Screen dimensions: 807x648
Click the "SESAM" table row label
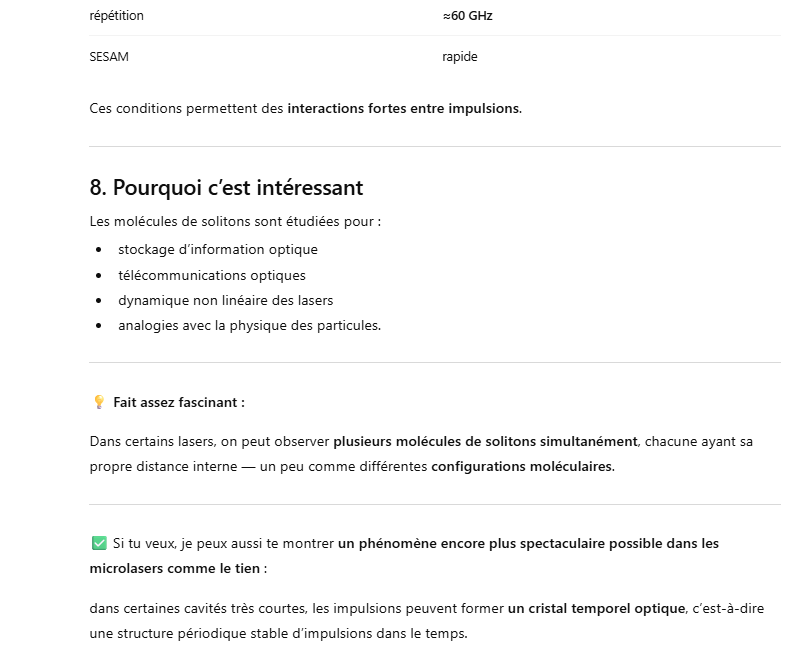click(x=109, y=57)
